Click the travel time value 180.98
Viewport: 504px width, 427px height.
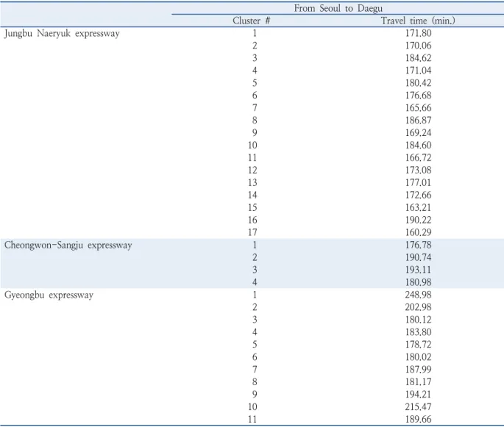point(418,282)
